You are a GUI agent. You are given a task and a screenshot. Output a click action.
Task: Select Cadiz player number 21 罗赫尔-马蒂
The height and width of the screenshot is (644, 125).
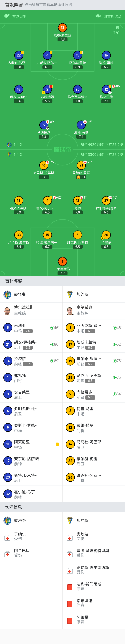point(81,165)
